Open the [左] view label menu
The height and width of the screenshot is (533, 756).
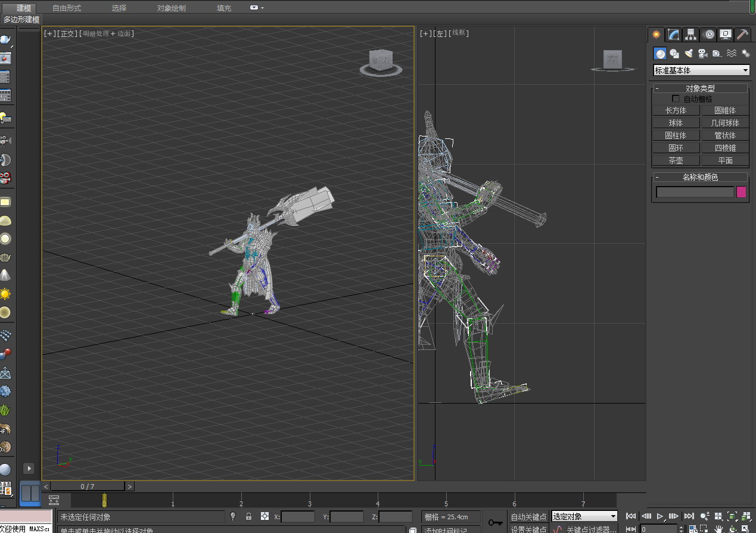click(x=440, y=33)
